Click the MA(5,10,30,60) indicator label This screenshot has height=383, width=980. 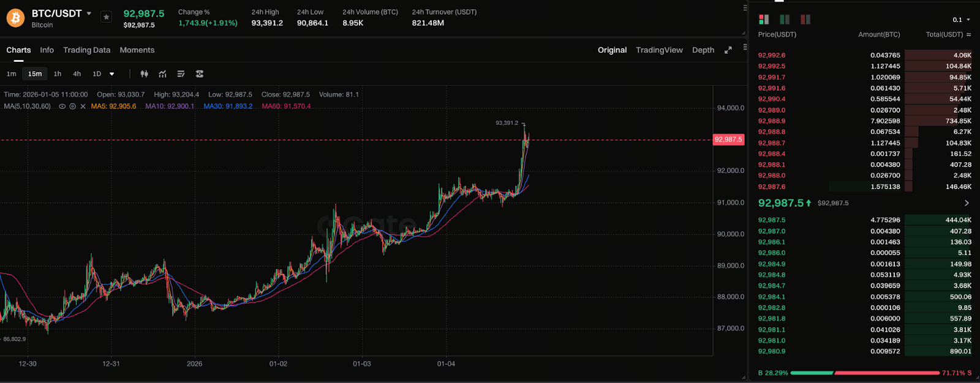28,106
